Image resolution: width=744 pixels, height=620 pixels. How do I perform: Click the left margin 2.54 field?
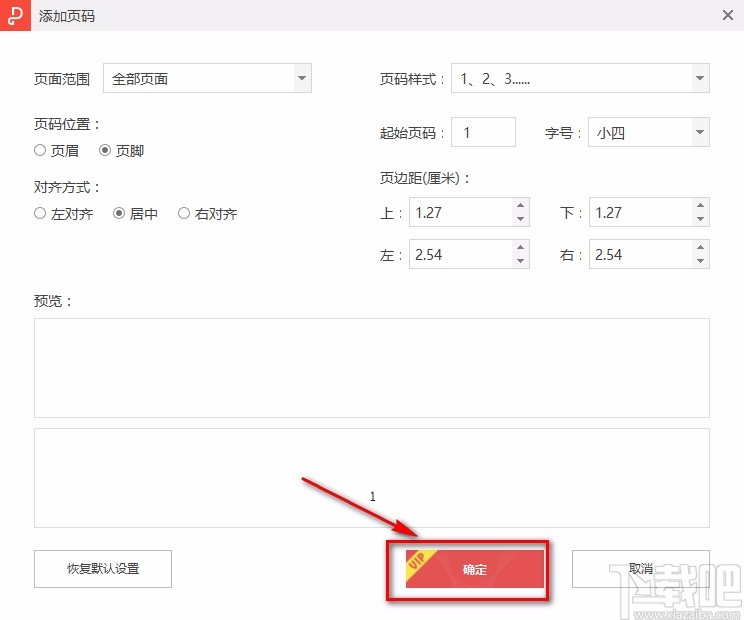click(x=459, y=255)
